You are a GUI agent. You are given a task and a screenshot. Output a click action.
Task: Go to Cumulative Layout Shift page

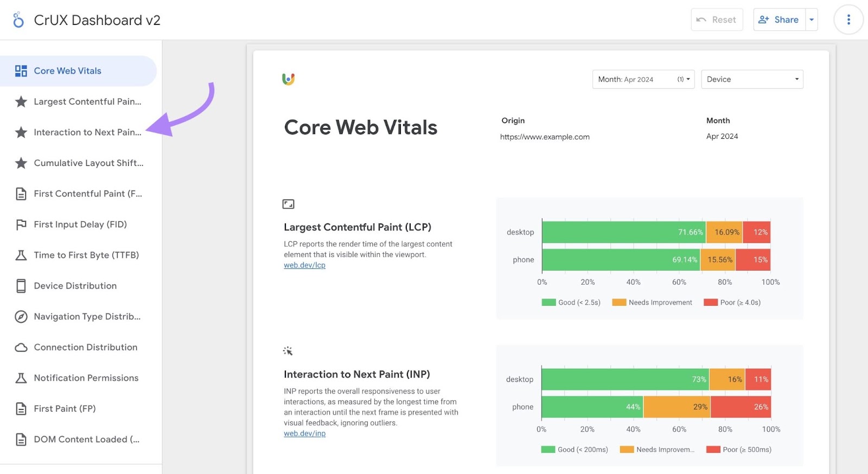coord(88,163)
